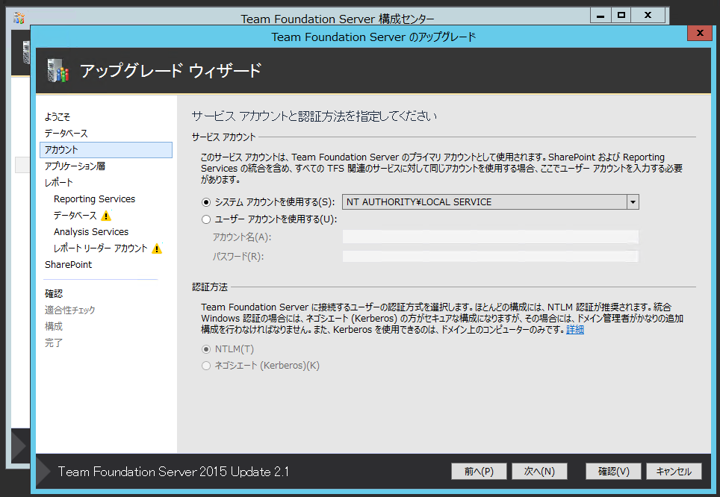Close the 構成センター background window
Screen dimensions: 720x497
(648, 15)
